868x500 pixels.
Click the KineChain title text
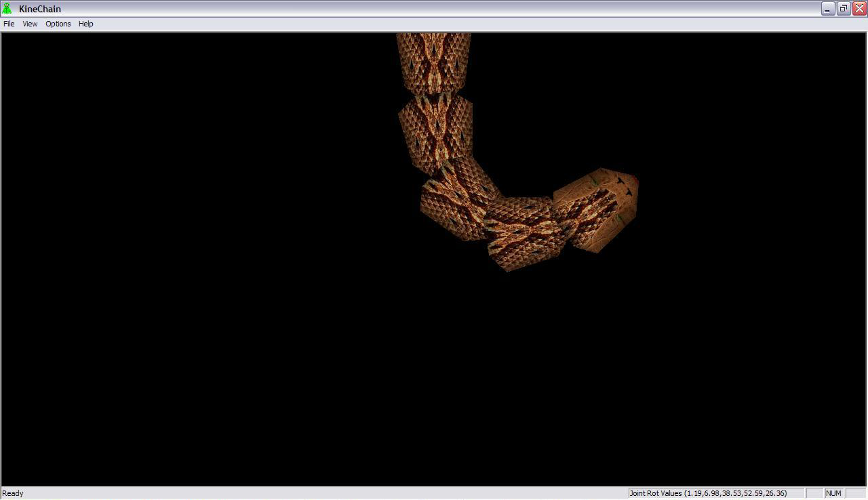(40, 9)
